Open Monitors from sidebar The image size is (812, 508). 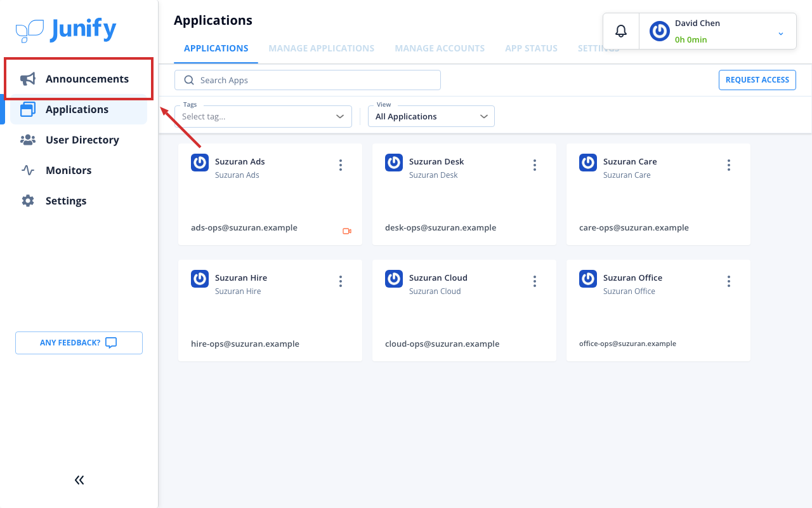[79, 170]
